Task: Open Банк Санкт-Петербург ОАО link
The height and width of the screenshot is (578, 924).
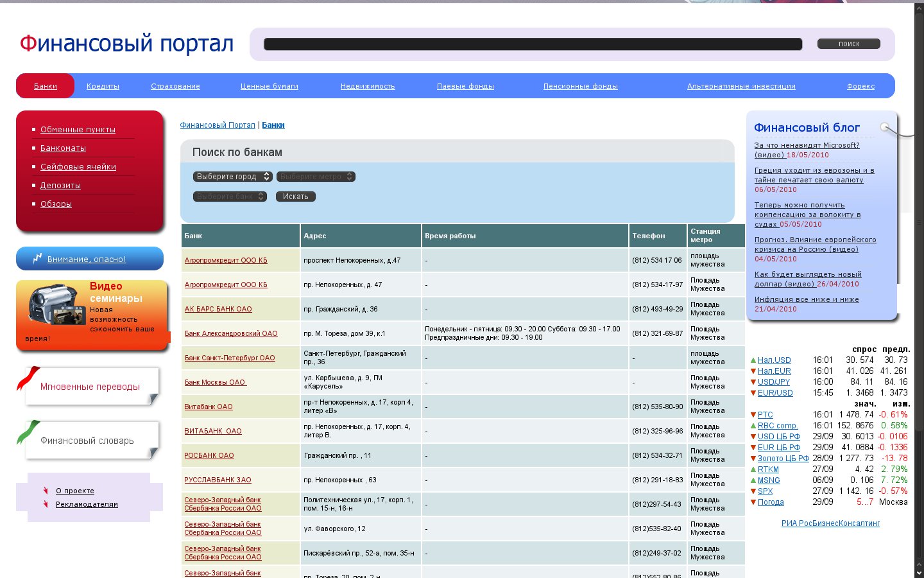Action: point(230,358)
